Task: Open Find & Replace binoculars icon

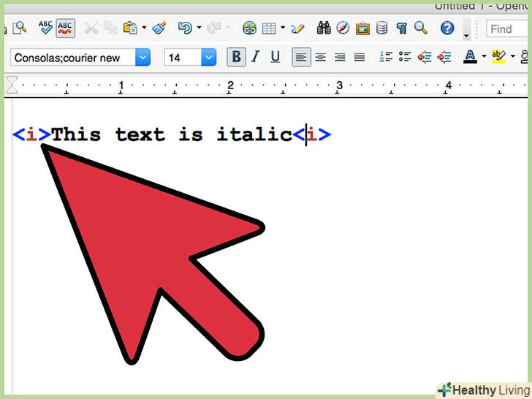Action: 324,28
